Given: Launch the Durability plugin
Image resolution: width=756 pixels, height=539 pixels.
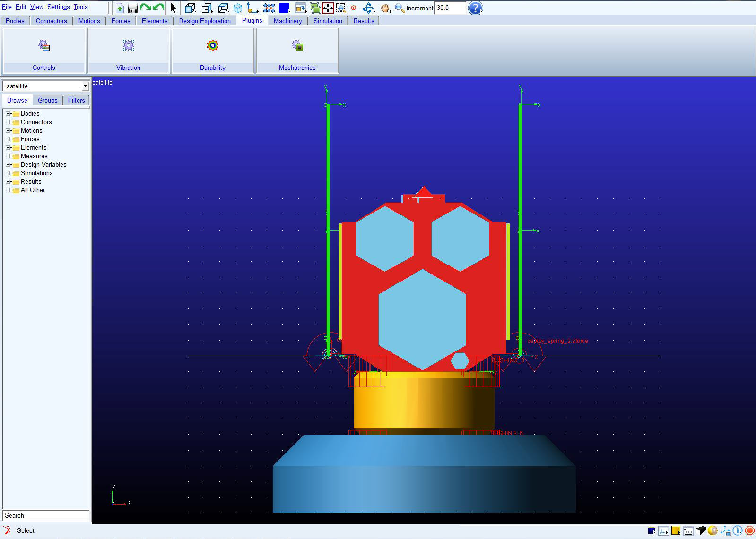Looking at the screenshot, I should point(213,51).
